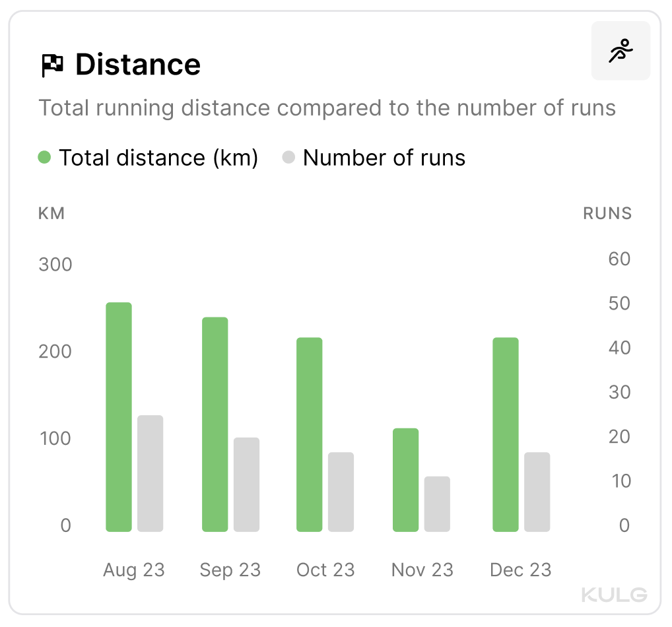Click the Sep 23 green distance bar
The height and width of the screenshot is (627, 672).
coord(215,424)
